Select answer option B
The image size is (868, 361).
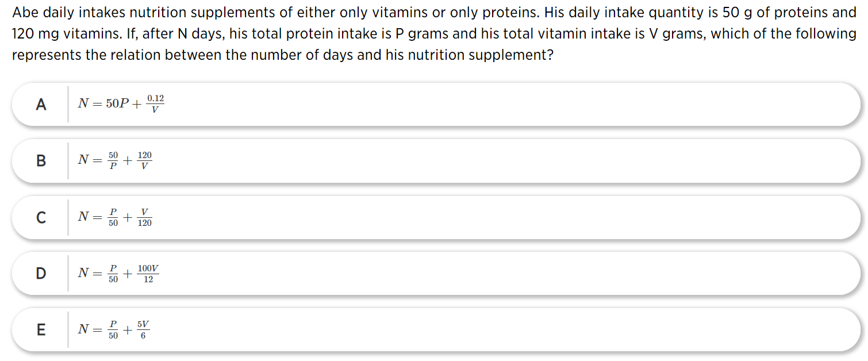pos(436,160)
